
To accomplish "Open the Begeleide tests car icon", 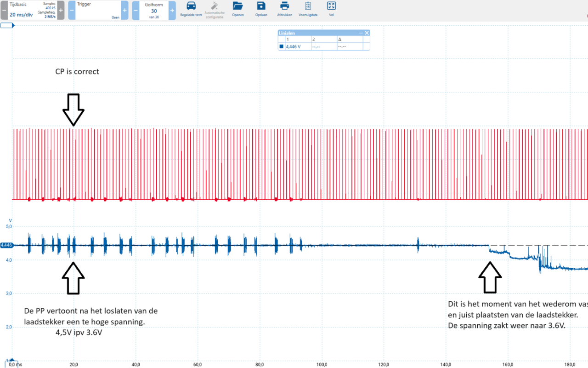I will tap(191, 6).
